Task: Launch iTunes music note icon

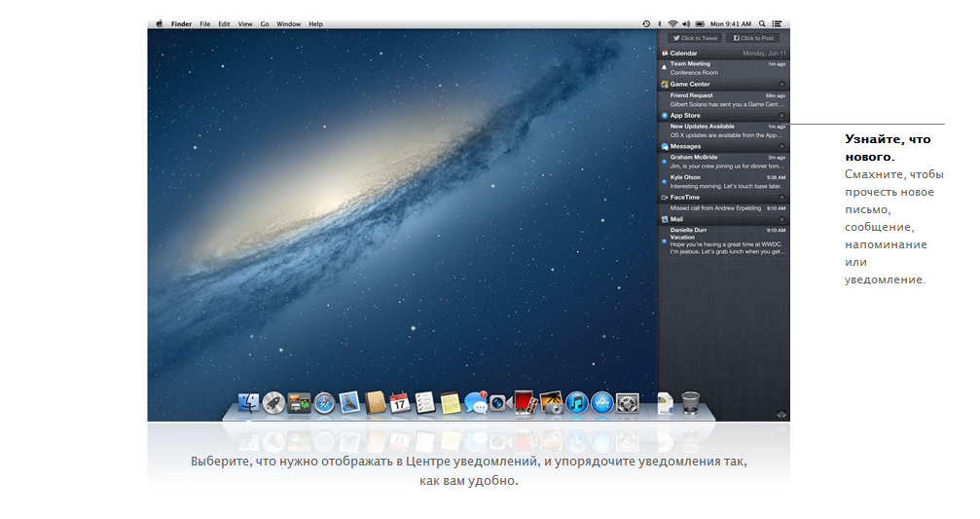Action: pos(576,403)
